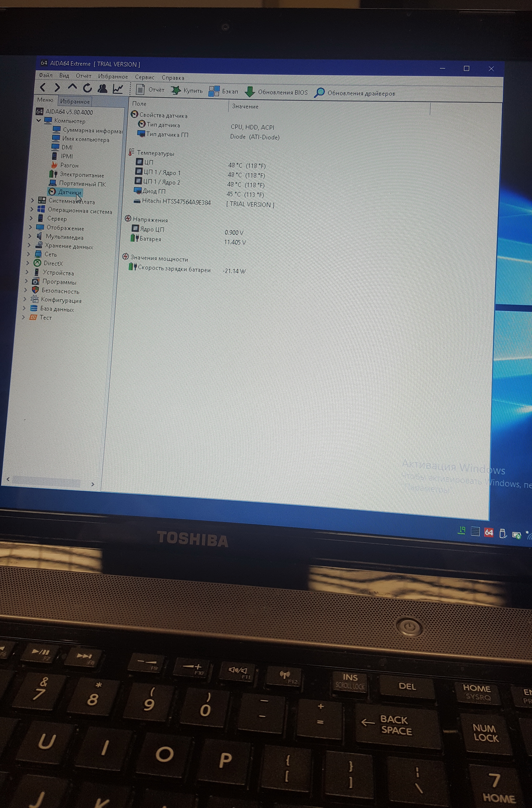532x808 pixels.
Task: Click the Refresh icon in toolbar
Action: coord(87,88)
